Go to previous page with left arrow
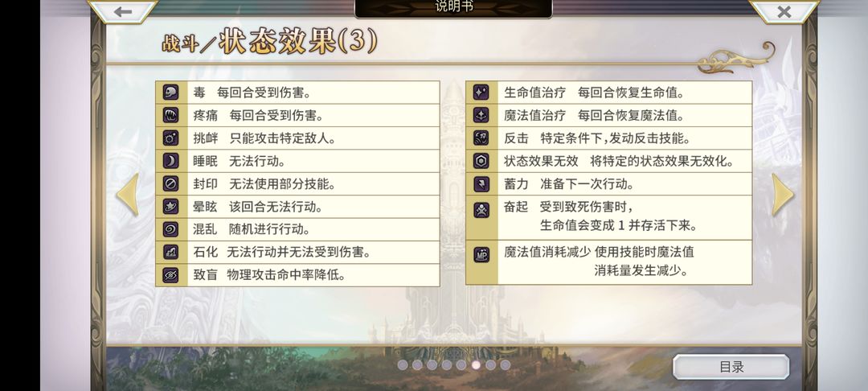The width and height of the screenshot is (868, 391). (x=127, y=195)
